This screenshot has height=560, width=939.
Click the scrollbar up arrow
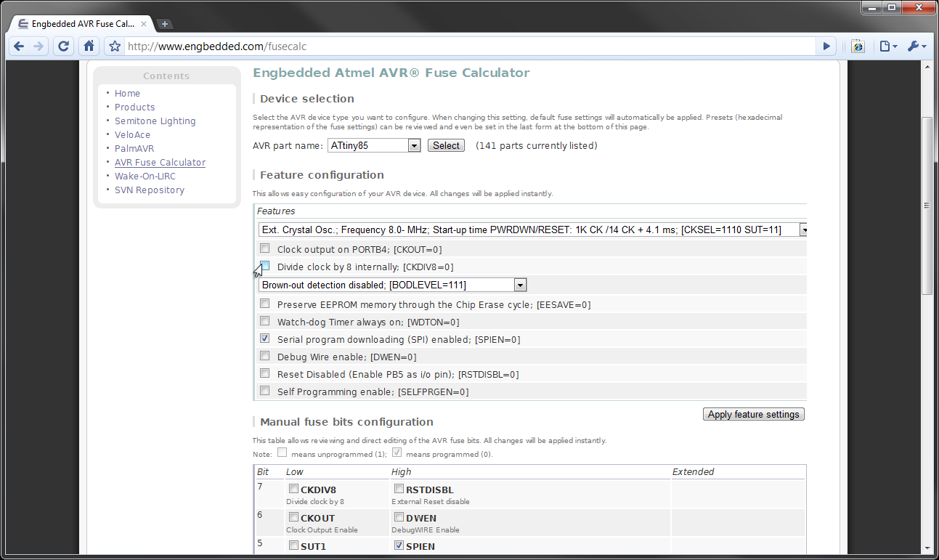[927, 67]
